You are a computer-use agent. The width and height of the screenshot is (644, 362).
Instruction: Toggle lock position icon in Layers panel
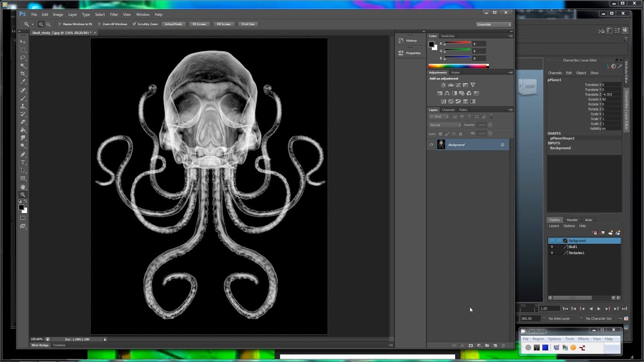click(x=454, y=134)
